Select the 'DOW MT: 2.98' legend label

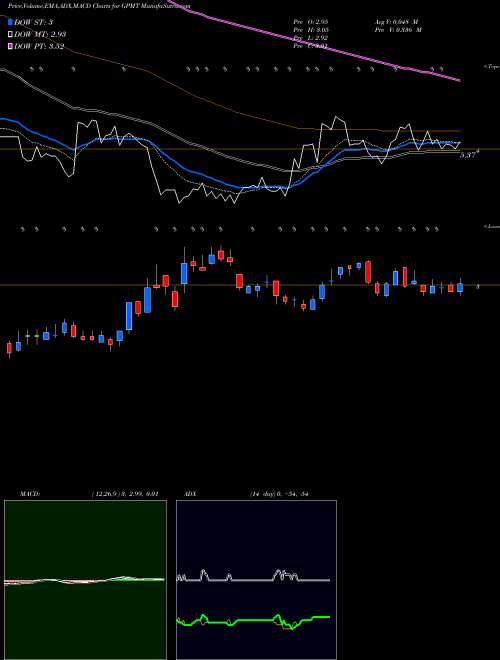[40, 34]
